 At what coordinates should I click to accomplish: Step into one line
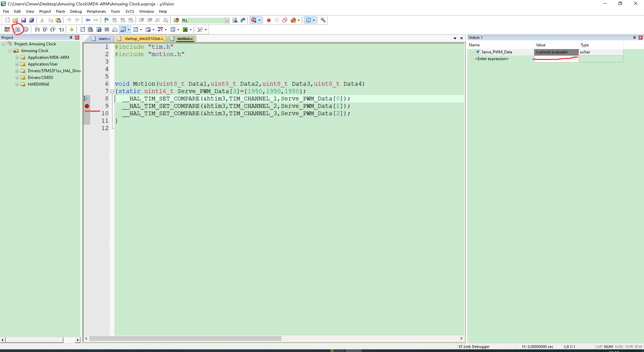(37, 30)
